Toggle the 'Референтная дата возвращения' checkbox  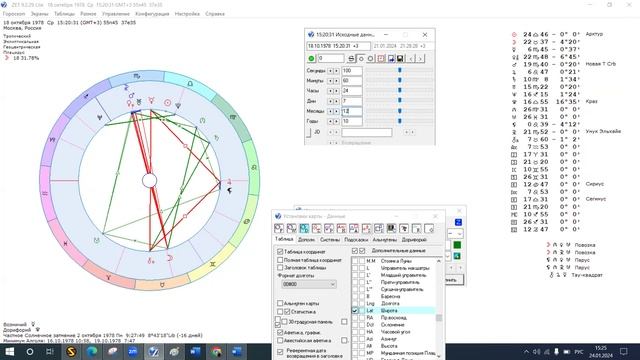pos(280,351)
